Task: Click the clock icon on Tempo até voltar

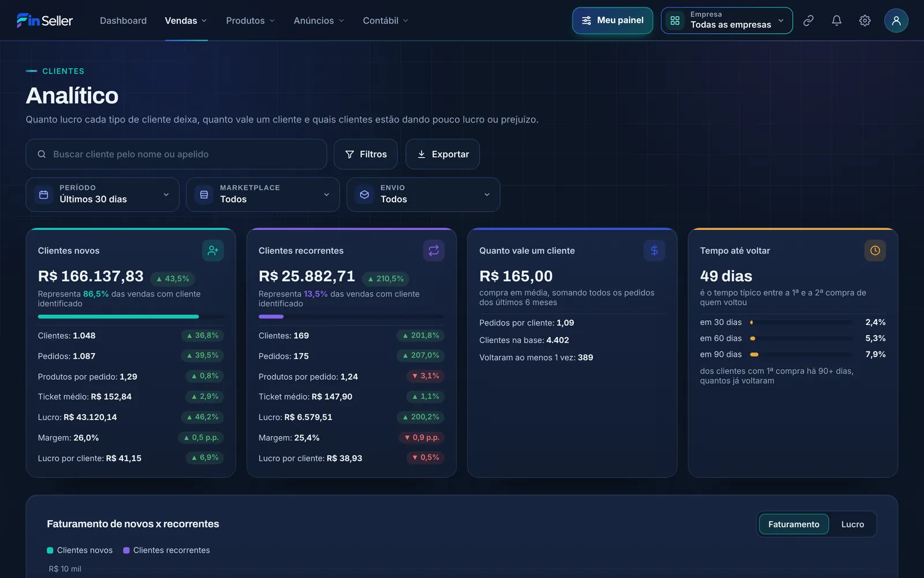Action: (x=875, y=250)
